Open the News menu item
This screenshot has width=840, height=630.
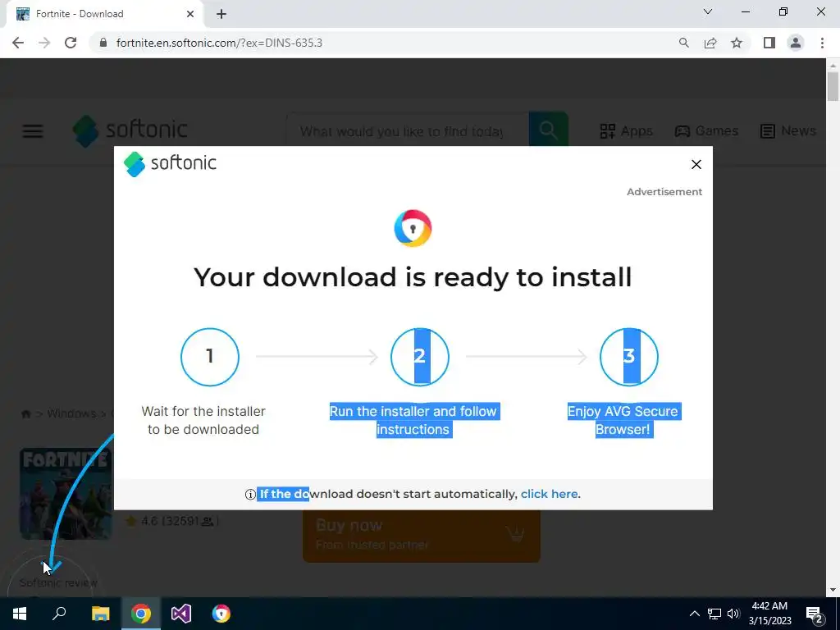click(x=788, y=130)
